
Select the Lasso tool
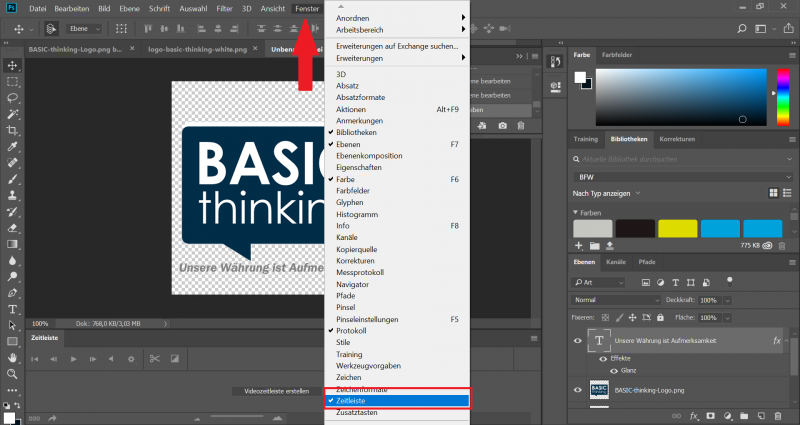tap(12, 98)
